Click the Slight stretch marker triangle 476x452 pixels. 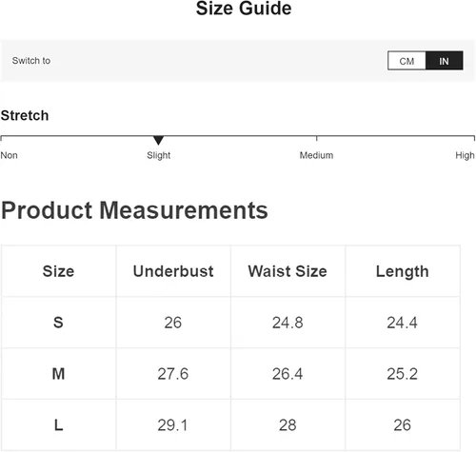(158, 140)
